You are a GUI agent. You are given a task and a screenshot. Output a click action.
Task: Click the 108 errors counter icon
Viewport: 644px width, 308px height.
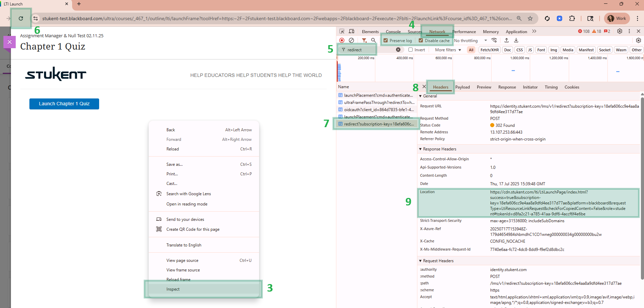584,31
